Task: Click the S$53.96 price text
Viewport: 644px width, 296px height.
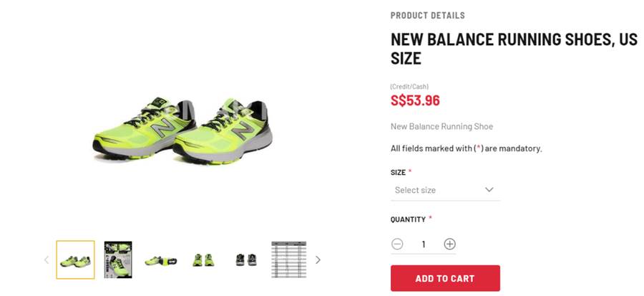Action: click(415, 100)
